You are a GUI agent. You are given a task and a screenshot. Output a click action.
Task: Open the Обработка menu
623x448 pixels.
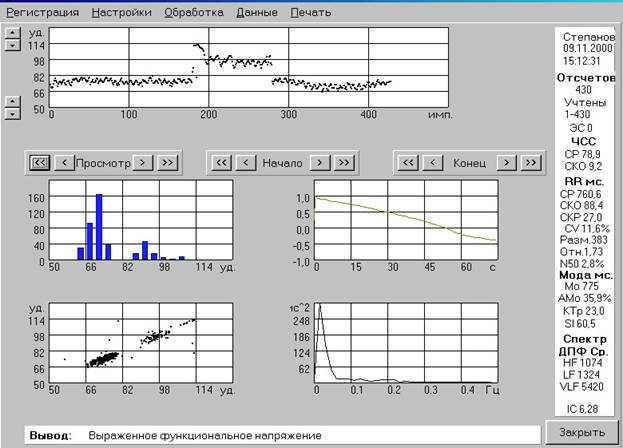[x=194, y=12]
